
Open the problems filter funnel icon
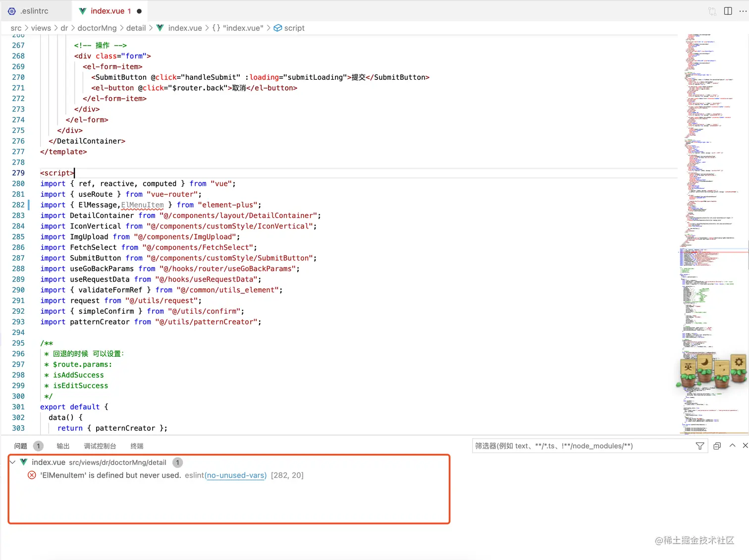tap(700, 446)
